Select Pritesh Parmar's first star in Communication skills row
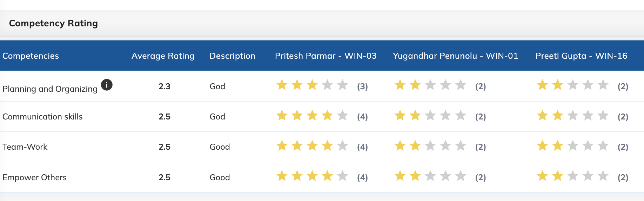Viewport: 644px width, 201px height. [282, 115]
